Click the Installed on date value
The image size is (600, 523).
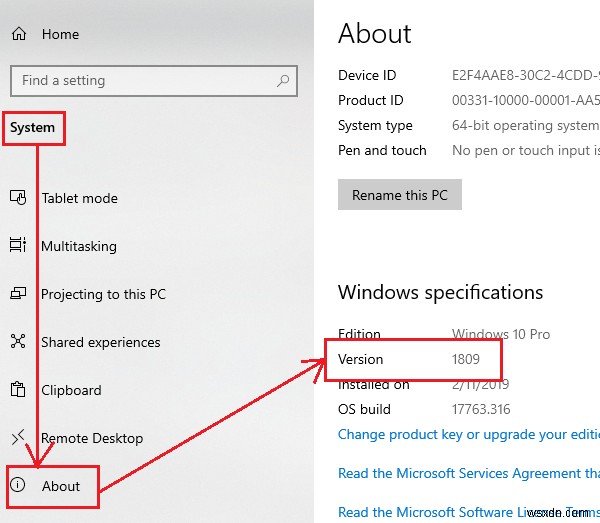click(481, 385)
